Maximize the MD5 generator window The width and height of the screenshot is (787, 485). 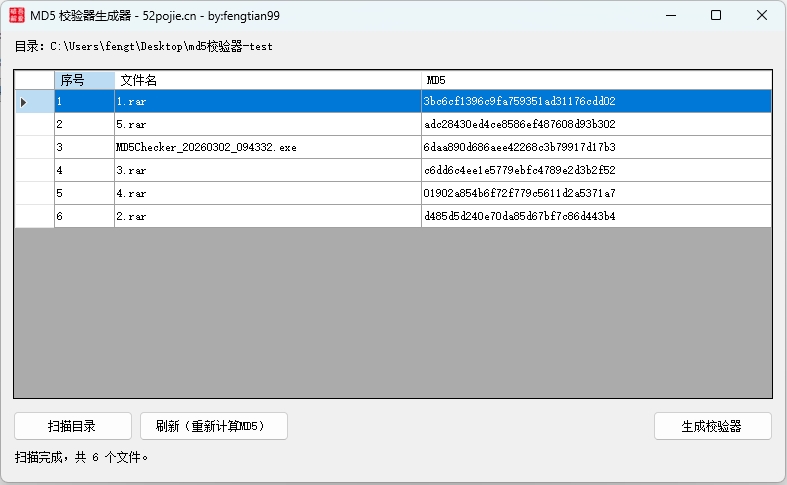[716, 15]
